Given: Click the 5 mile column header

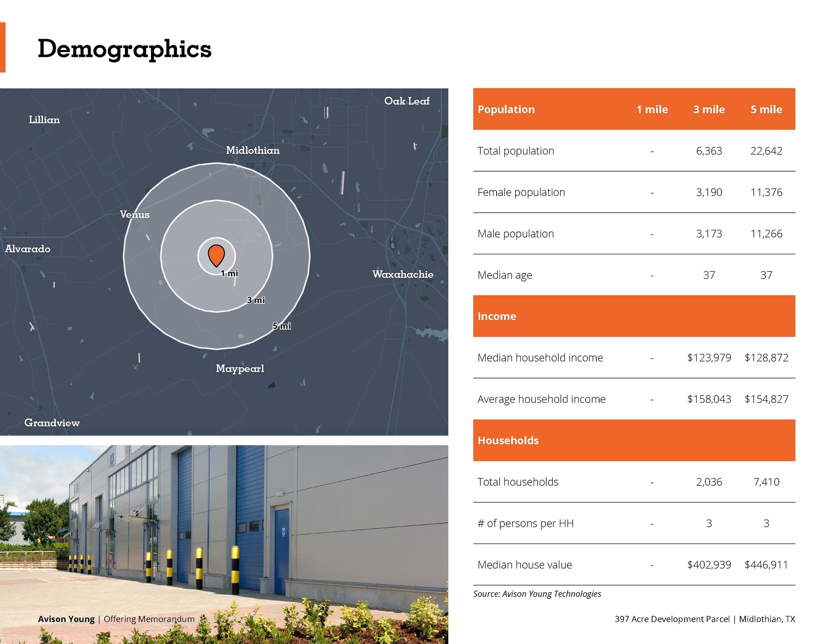Looking at the screenshot, I should pos(766,109).
